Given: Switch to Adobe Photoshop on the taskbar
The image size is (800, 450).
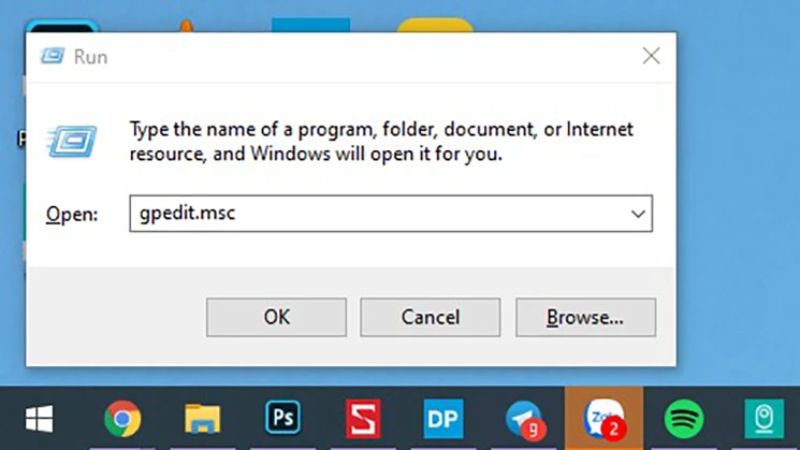Looking at the screenshot, I should pyautogui.click(x=282, y=418).
